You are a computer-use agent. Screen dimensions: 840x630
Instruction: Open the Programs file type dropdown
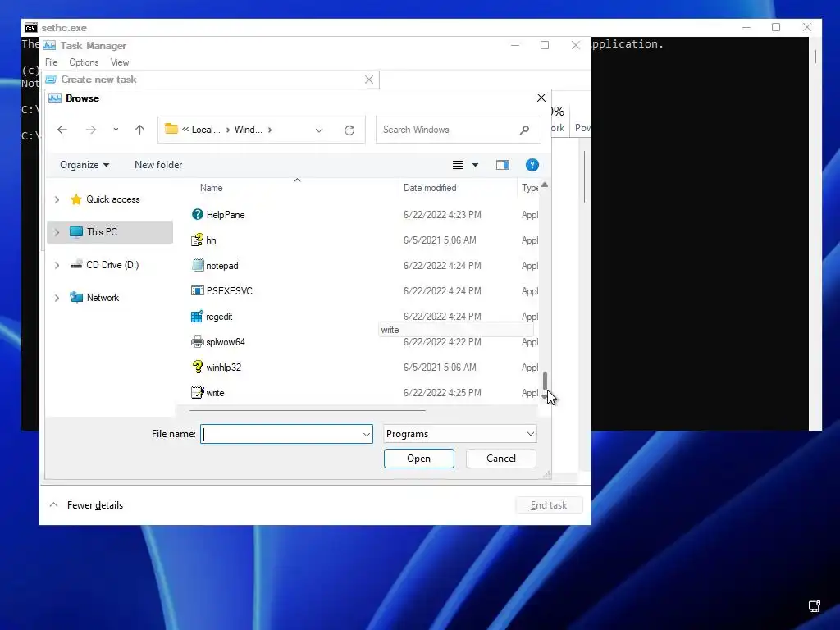tap(460, 434)
